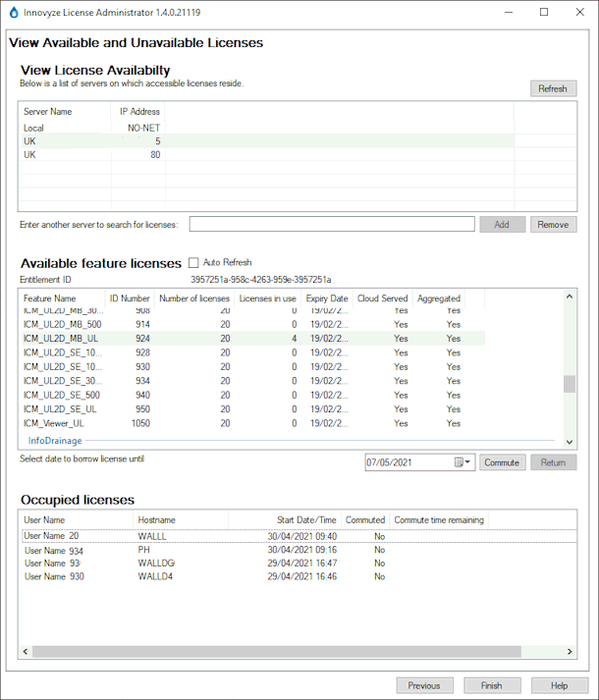Click the Entitlement ID value
Viewport: 599px width, 700px height.
coord(261,280)
